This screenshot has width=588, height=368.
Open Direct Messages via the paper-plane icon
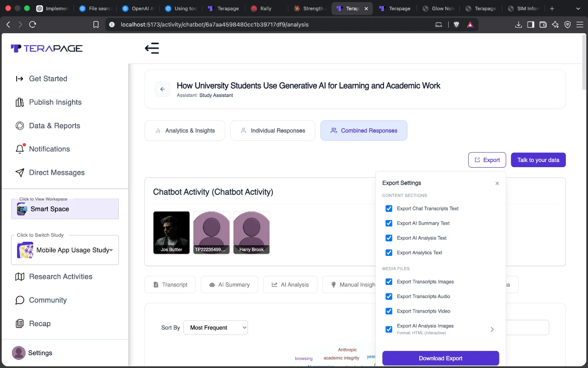coord(20,172)
